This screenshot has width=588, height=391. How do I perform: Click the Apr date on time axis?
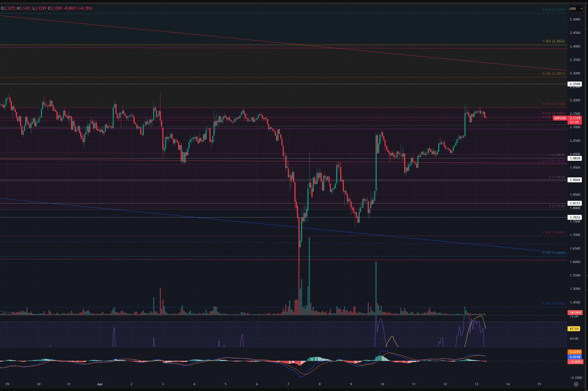pyautogui.click(x=100, y=384)
